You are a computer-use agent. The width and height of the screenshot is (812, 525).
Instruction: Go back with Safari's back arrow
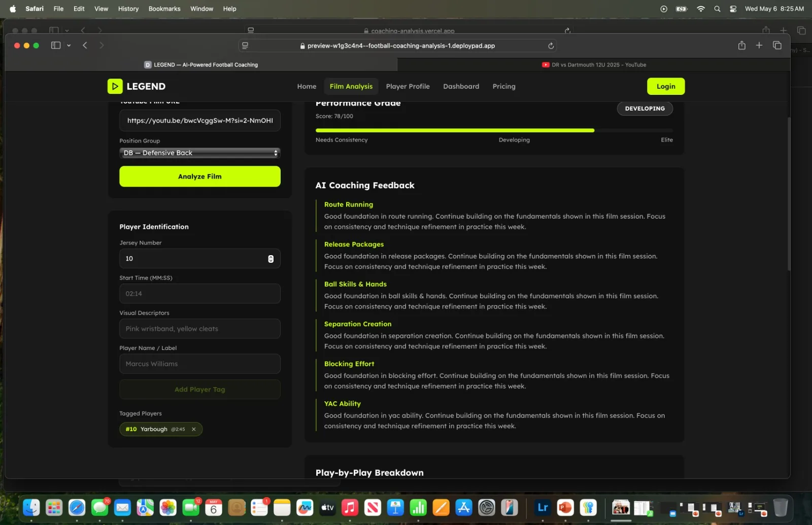pyautogui.click(x=85, y=45)
